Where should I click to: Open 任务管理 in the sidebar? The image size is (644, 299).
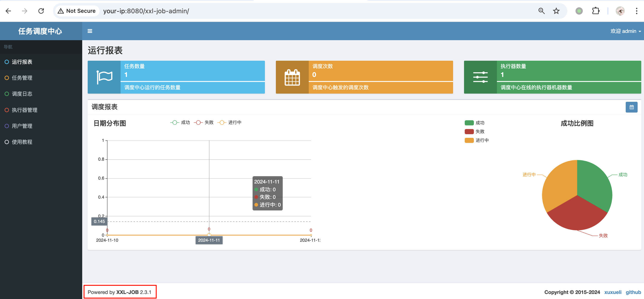tap(22, 78)
